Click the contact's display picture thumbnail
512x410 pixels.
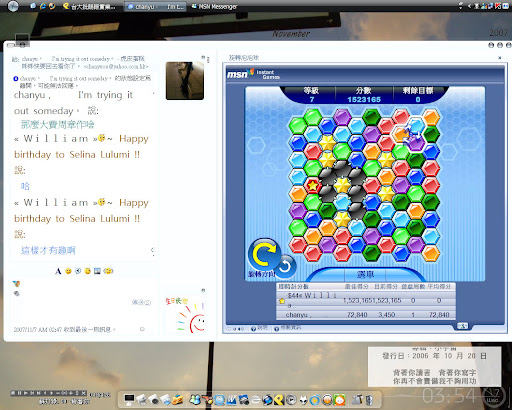pos(185,81)
